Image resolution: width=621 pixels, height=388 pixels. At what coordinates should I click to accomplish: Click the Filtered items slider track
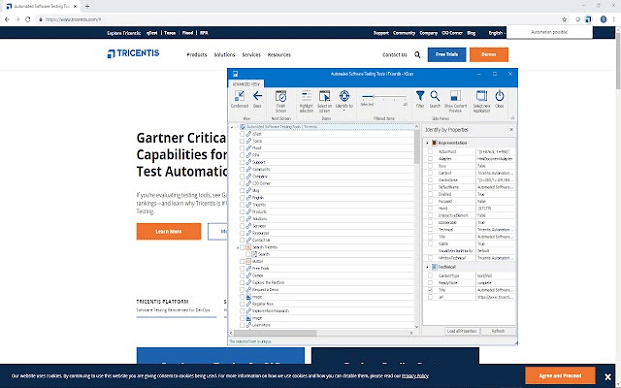click(384, 96)
